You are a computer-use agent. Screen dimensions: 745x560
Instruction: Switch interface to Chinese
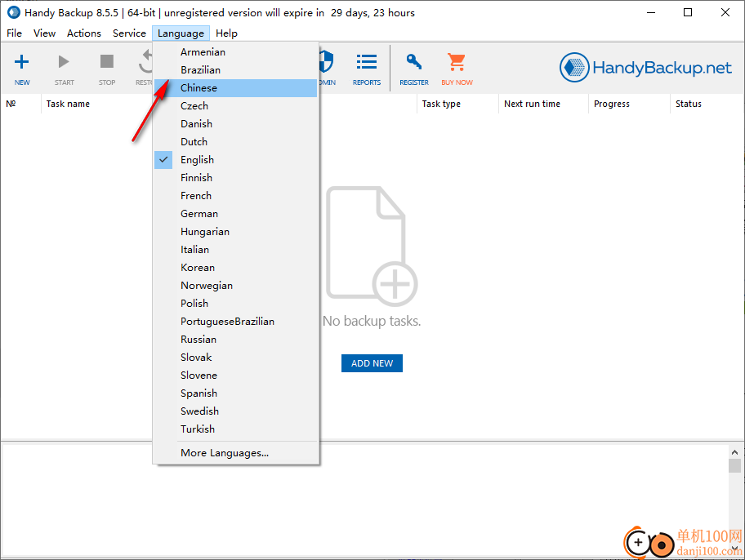235,88
